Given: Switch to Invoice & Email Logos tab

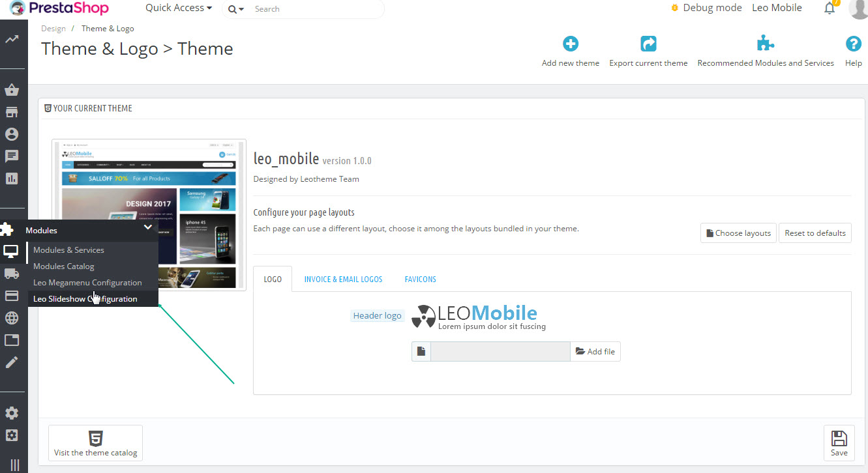Looking at the screenshot, I should (x=343, y=279).
